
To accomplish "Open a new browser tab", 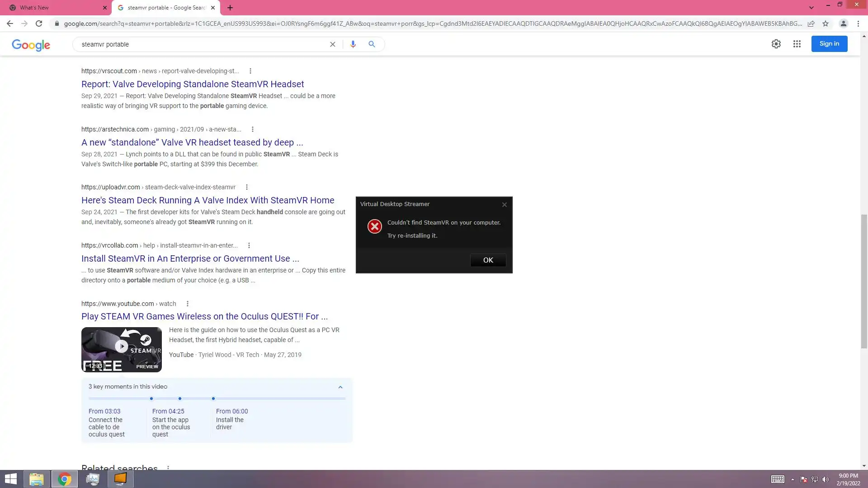I will (x=230, y=8).
